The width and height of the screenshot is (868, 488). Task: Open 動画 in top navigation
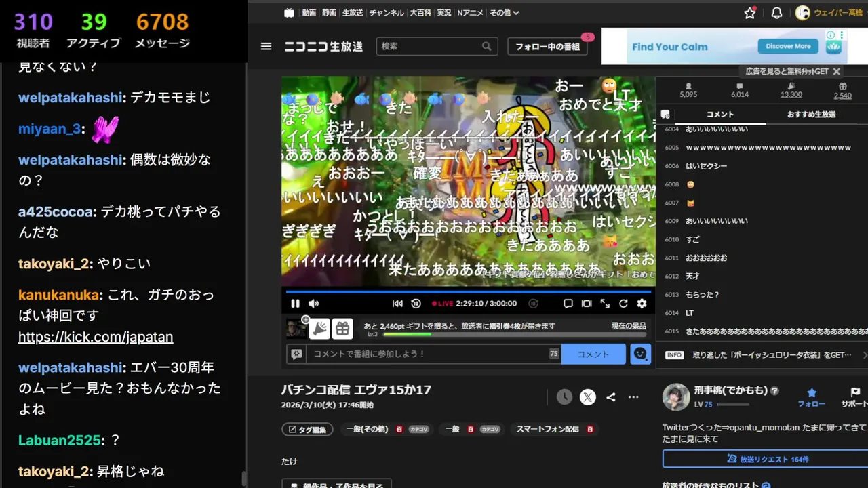point(309,12)
